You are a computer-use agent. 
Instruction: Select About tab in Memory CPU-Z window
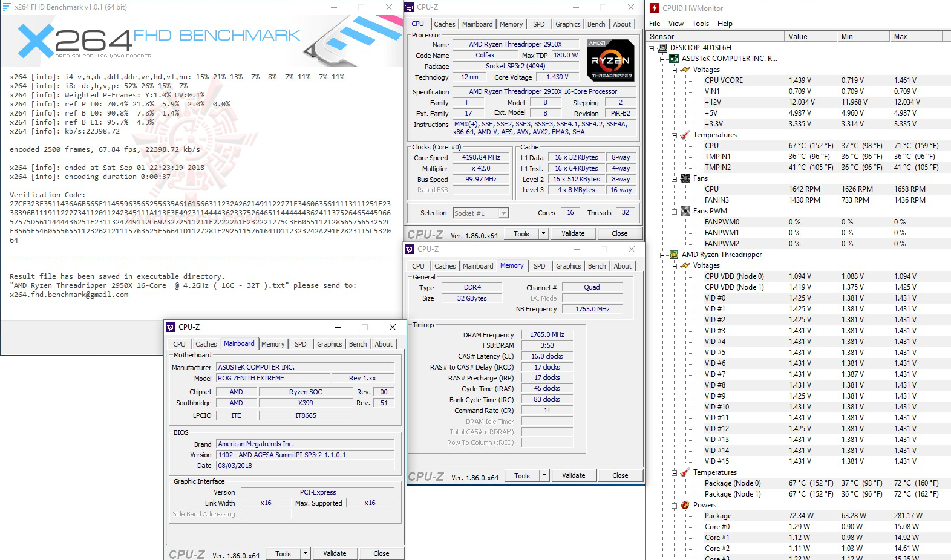623,266
